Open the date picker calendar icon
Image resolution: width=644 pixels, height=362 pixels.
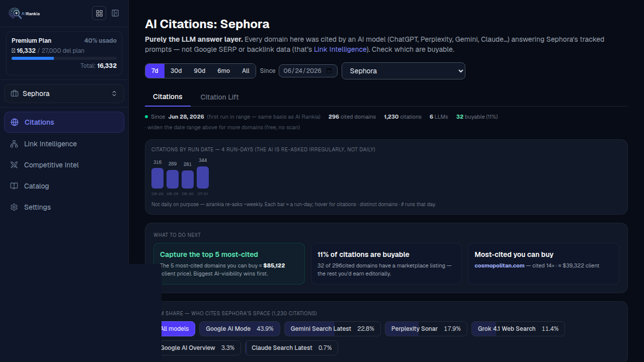329,71
